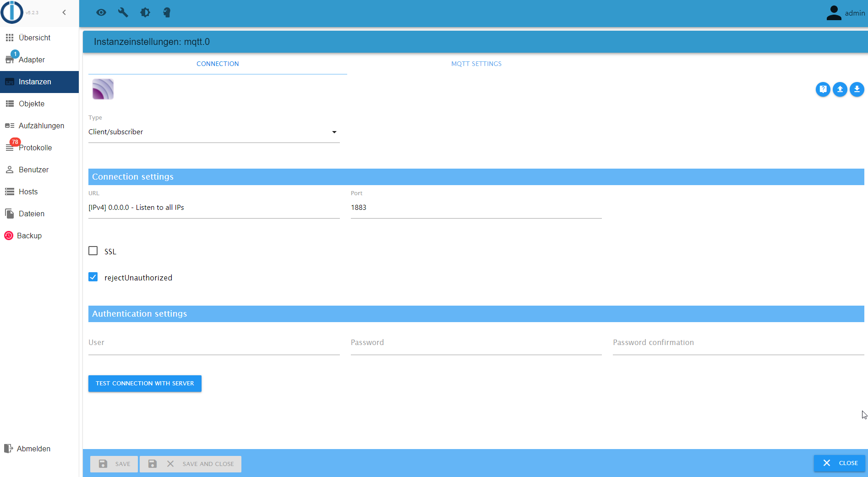
Task: Open the Hosts section
Action: (x=39, y=192)
